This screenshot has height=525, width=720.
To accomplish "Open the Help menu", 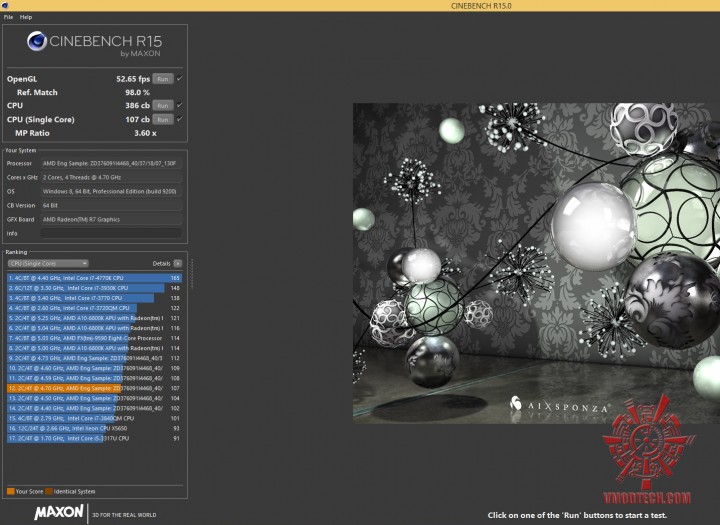I will tap(26, 17).
